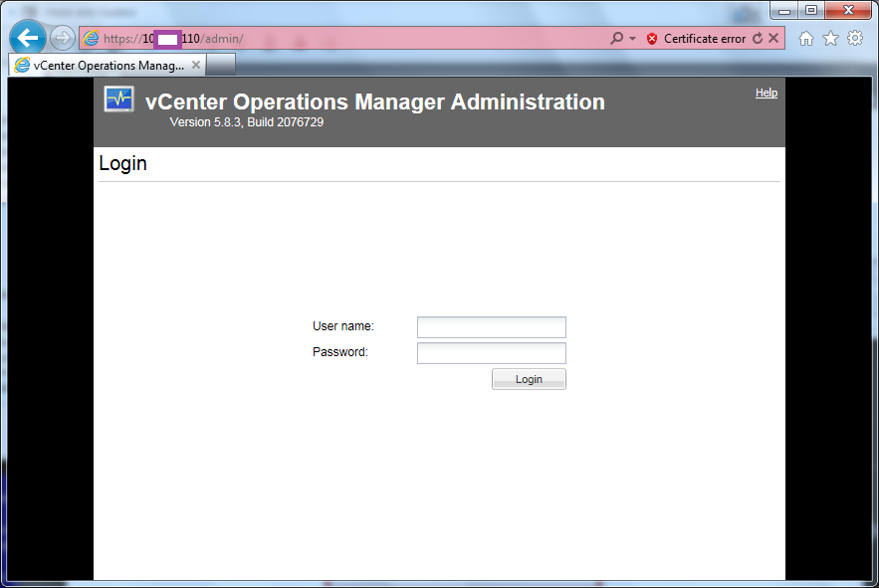
Task: Click the Internet Explorer page icon in address bar
Action: click(x=91, y=38)
